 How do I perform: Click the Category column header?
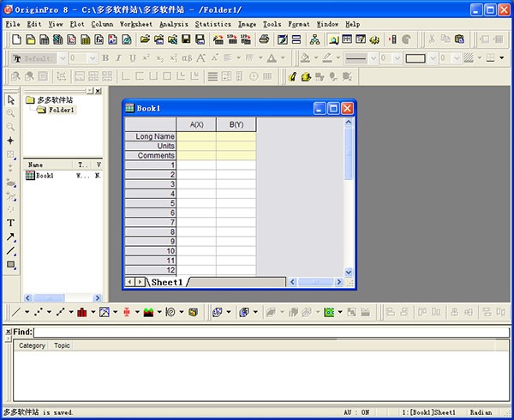click(x=33, y=345)
